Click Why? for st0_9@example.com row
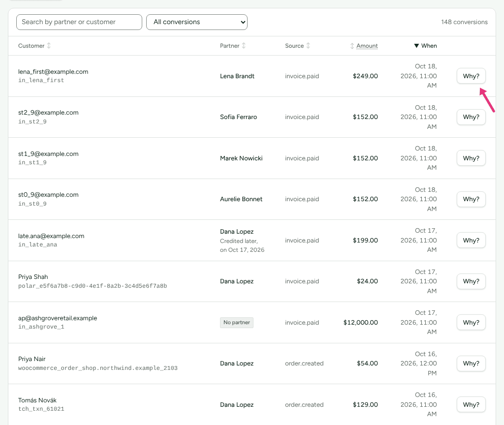Viewport: 504px width, 425px height. [471, 199]
